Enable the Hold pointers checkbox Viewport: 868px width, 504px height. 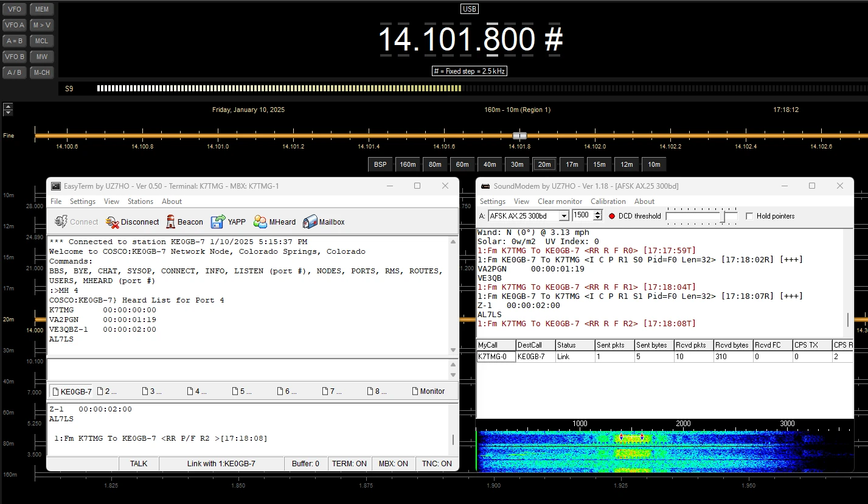click(749, 216)
